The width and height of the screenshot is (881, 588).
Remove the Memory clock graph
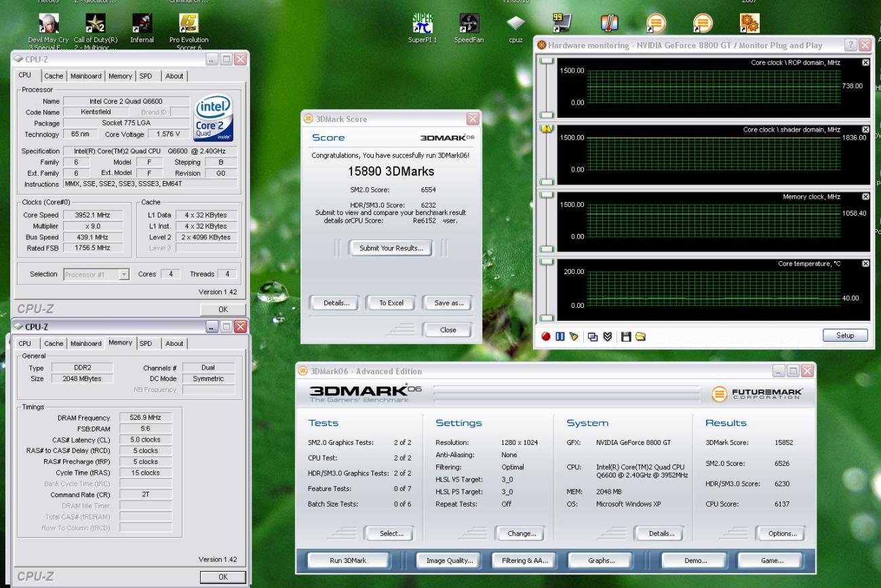pyautogui.click(x=865, y=197)
